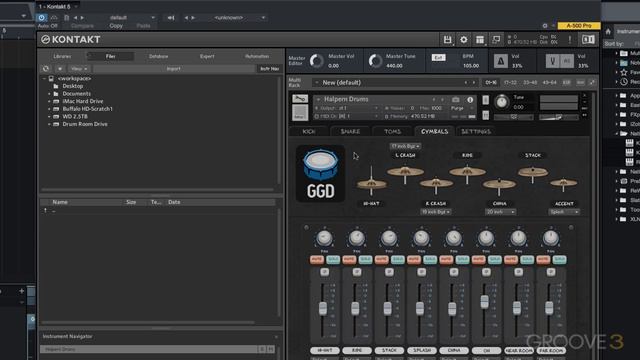Take a snapshot with Halpern Drums camera icon

[x=456, y=100]
